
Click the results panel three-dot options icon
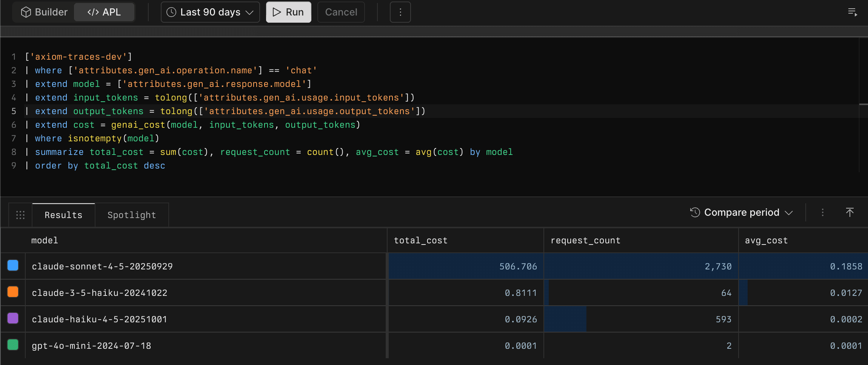[823, 213]
